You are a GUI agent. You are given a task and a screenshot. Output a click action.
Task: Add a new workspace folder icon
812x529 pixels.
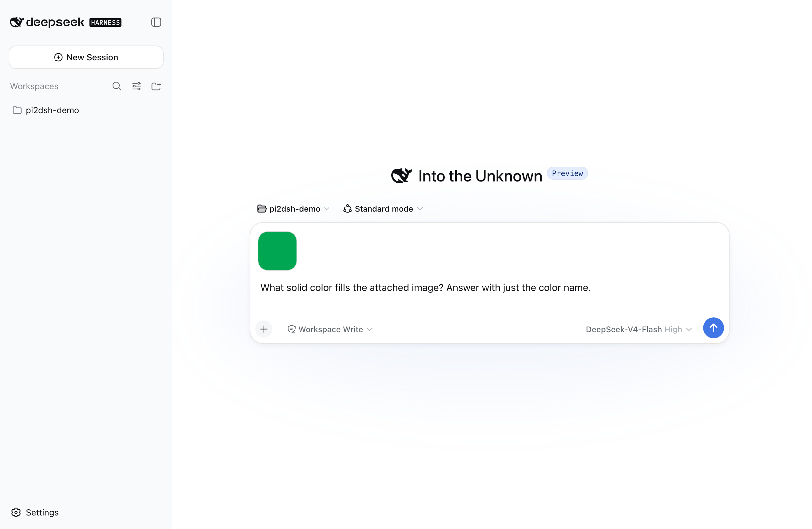(x=156, y=86)
